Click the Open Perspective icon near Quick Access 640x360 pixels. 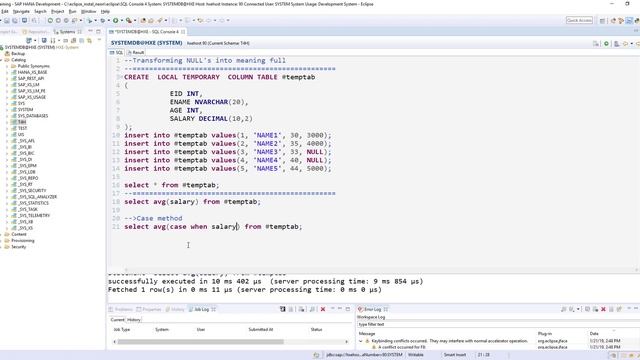[x=602, y=20]
